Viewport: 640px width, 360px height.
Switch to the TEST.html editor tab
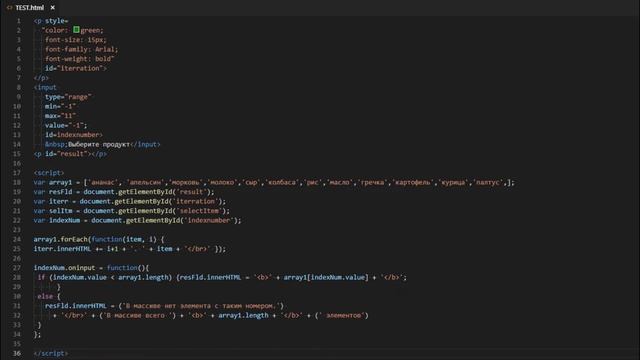pos(30,7)
